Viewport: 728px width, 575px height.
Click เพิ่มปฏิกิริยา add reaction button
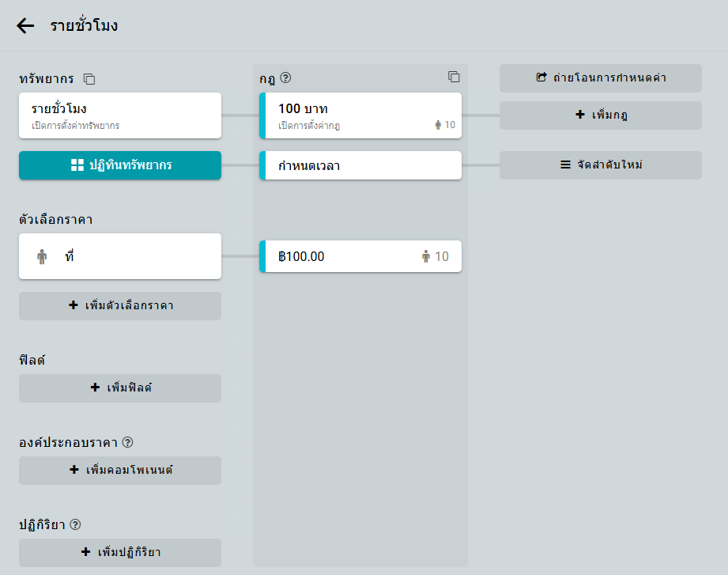tap(120, 553)
